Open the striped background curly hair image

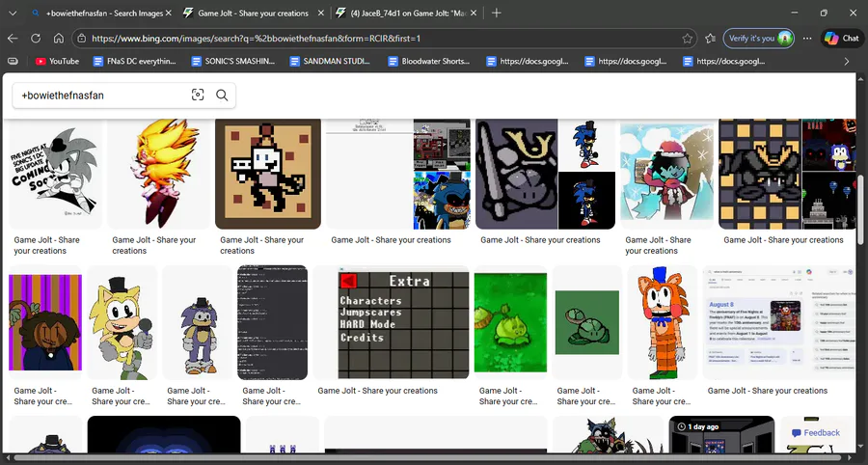[45, 322]
